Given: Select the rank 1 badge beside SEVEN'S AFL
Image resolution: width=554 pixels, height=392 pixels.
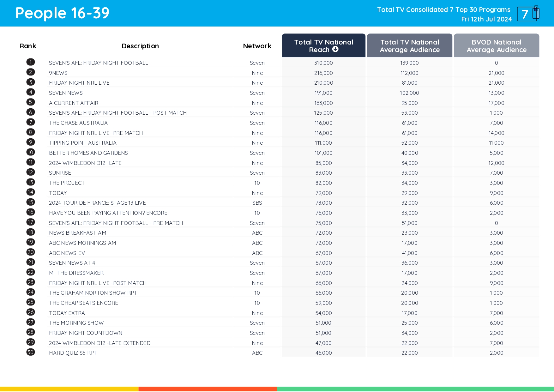Looking at the screenshot, I should pos(30,62).
